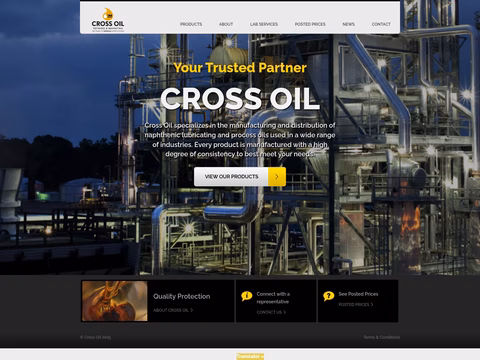The image size is (480, 360).
Task: Click the Connect with a representative text
Action: coord(273,298)
